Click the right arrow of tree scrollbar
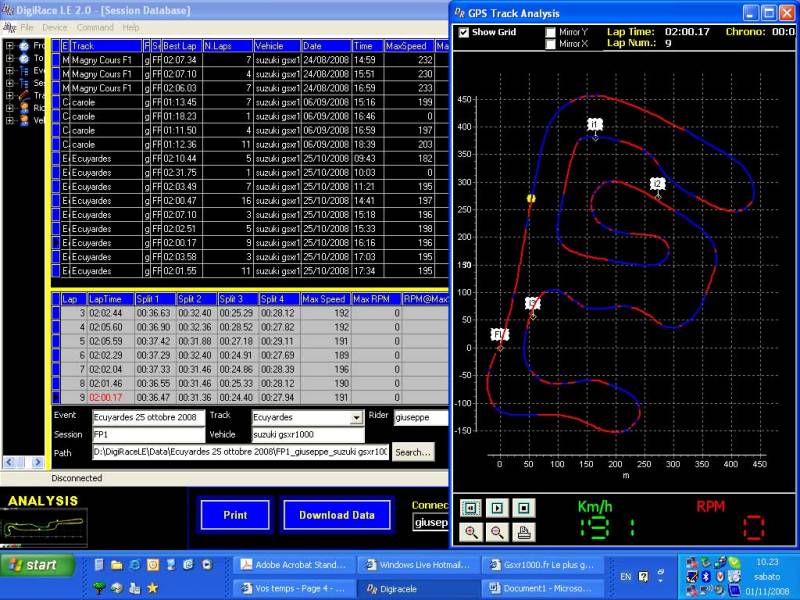 (38, 462)
